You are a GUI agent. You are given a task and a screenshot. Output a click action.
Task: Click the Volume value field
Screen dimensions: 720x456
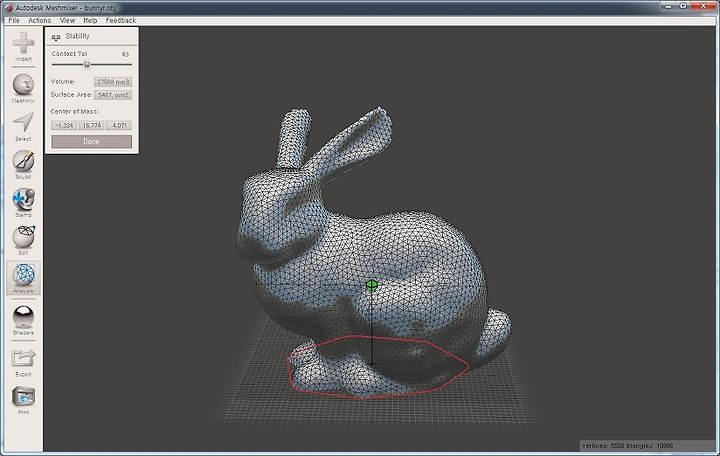(113, 82)
